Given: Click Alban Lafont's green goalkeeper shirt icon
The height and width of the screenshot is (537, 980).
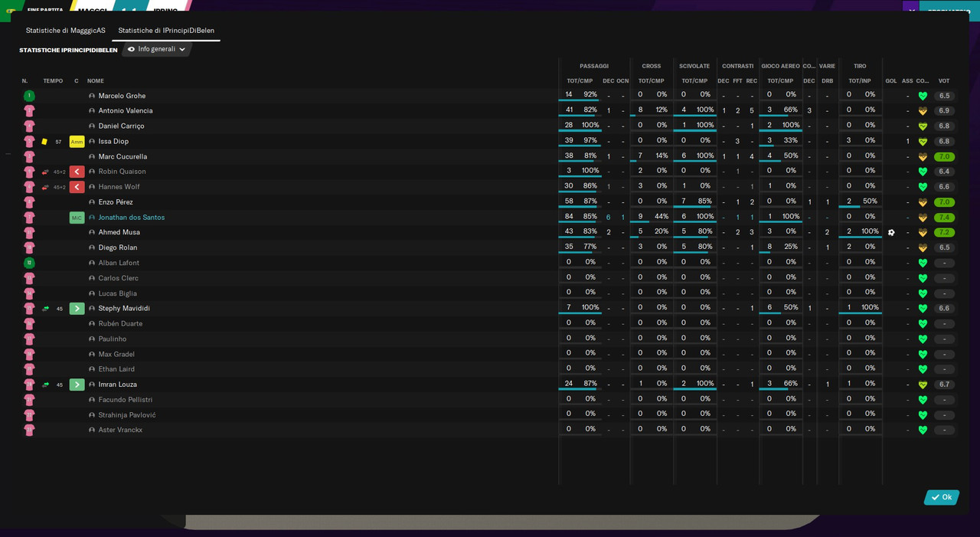Looking at the screenshot, I should [x=29, y=263].
